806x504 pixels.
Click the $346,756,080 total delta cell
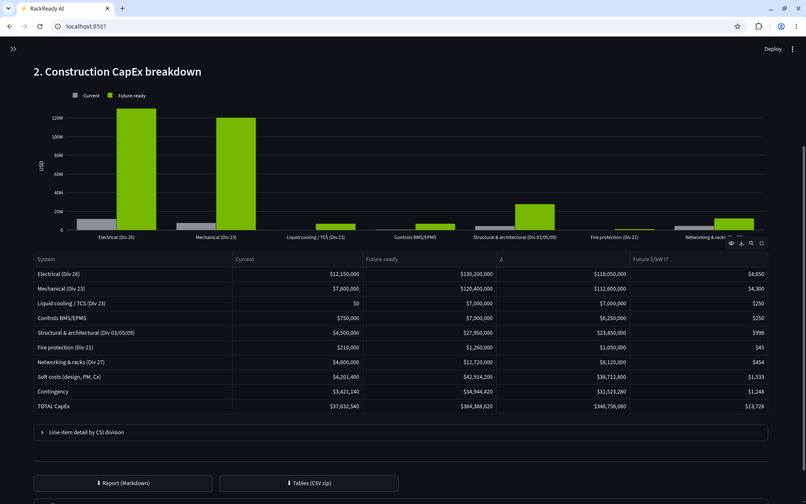point(563,406)
